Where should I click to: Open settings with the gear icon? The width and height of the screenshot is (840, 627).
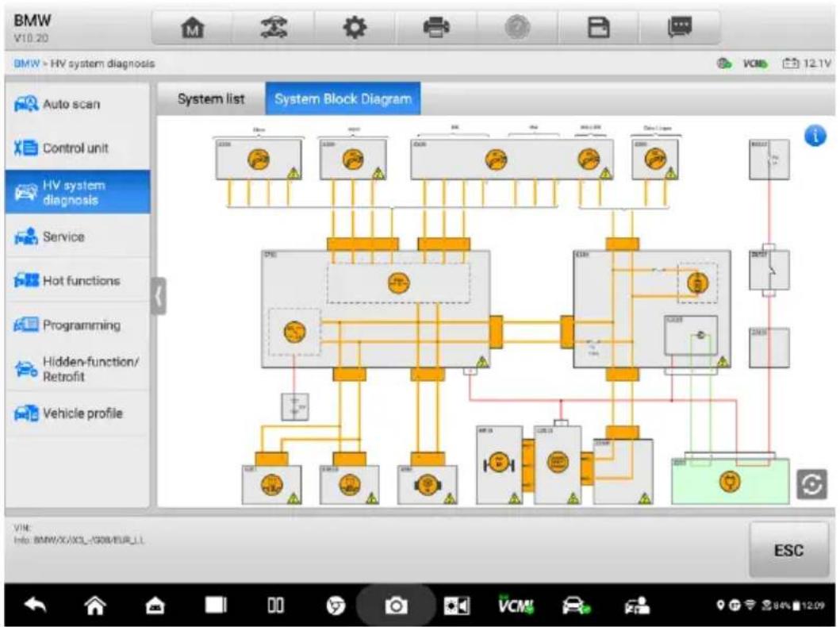355,27
